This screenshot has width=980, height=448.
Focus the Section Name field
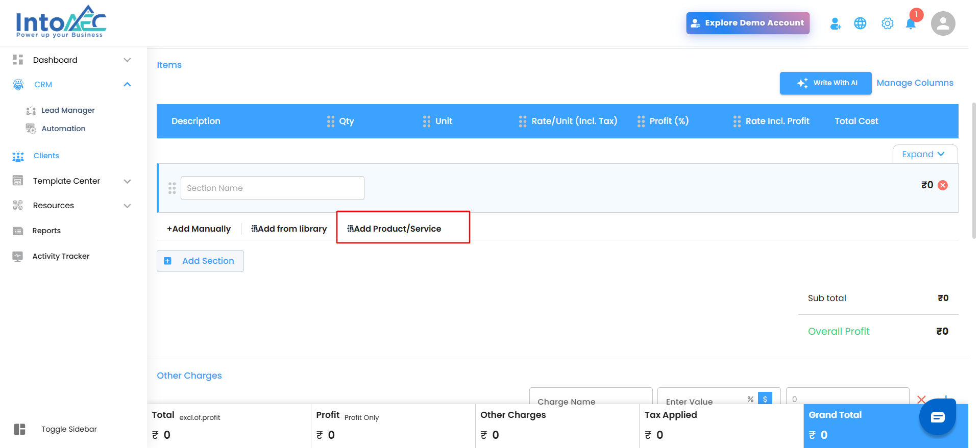273,188
